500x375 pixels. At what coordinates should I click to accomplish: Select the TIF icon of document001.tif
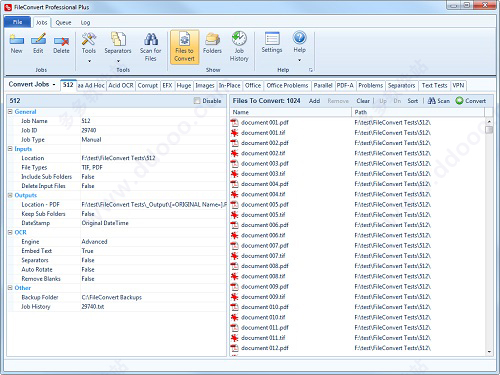point(235,133)
